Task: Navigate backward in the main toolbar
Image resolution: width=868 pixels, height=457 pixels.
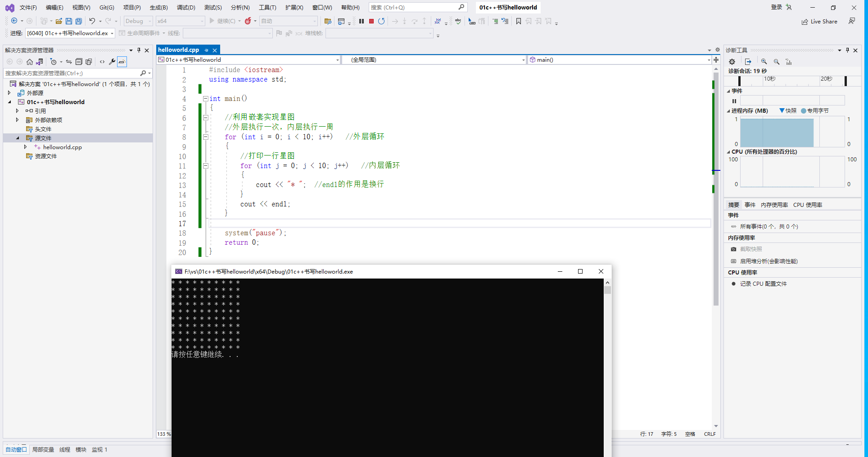Action: (14, 21)
